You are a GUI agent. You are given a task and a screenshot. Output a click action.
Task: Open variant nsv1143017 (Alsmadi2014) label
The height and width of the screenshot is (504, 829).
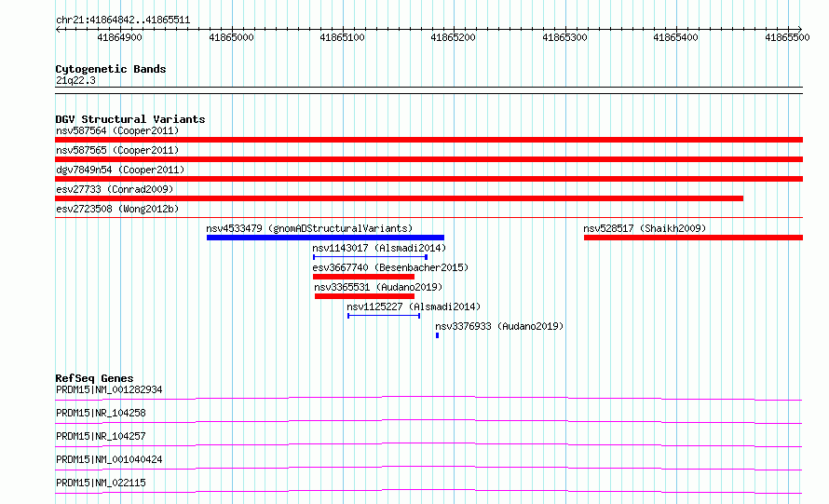[x=379, y=248]
